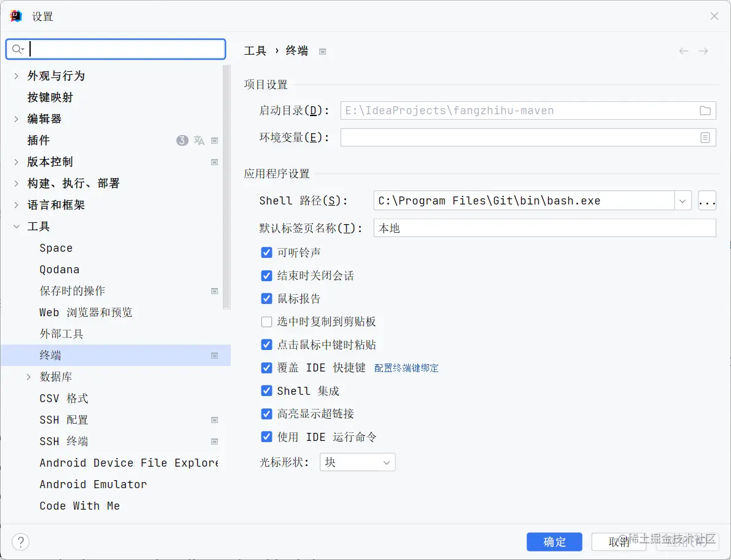
Task: Expand 数据库 subnode
Action: pos(28,377)
